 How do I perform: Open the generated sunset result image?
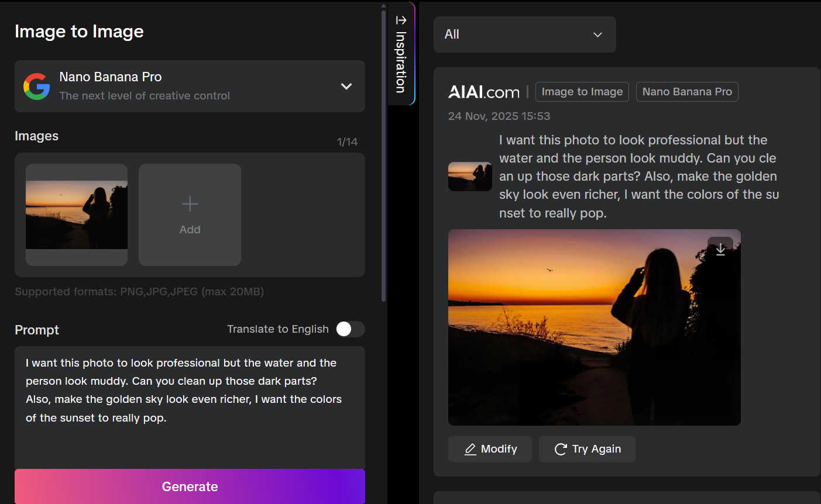(x=595, y=327)
